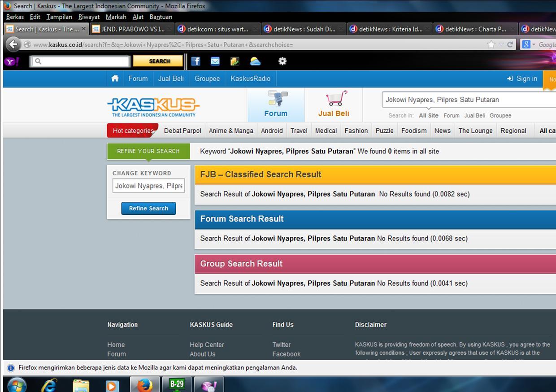
Task: Open the Tampilan menu
Action: [59, 17]
